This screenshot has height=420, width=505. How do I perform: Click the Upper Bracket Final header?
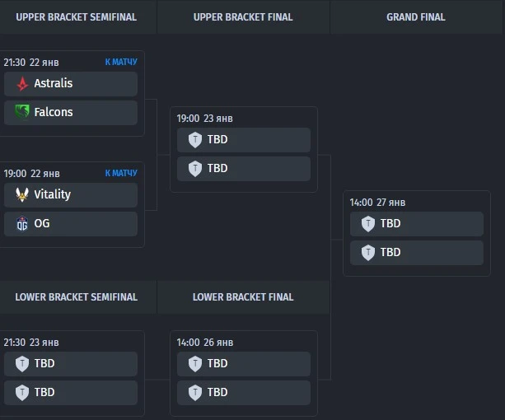pos(243,17)
